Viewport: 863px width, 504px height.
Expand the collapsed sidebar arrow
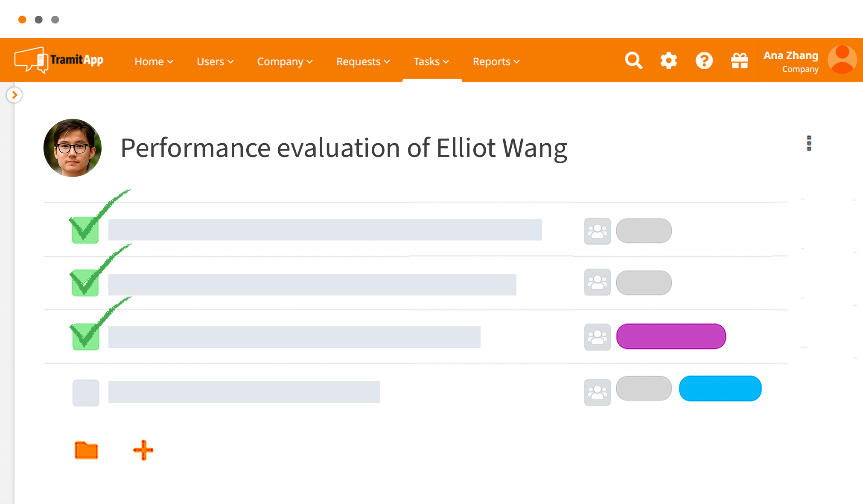point(15,95)
